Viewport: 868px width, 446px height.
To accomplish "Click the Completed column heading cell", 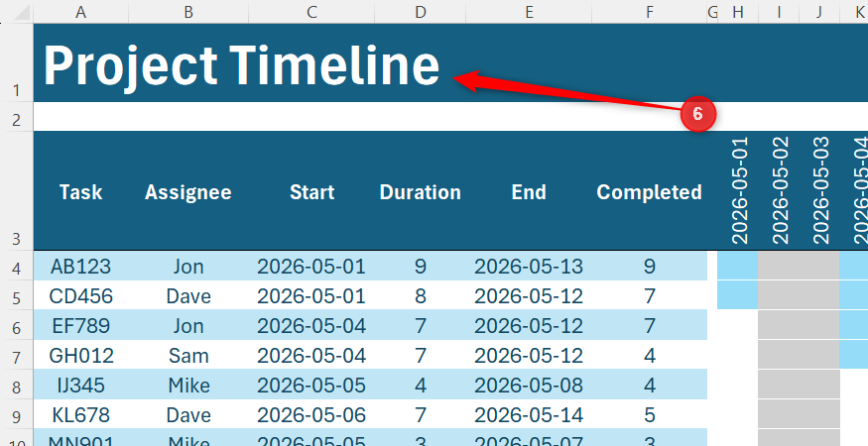I will [650, 191].
